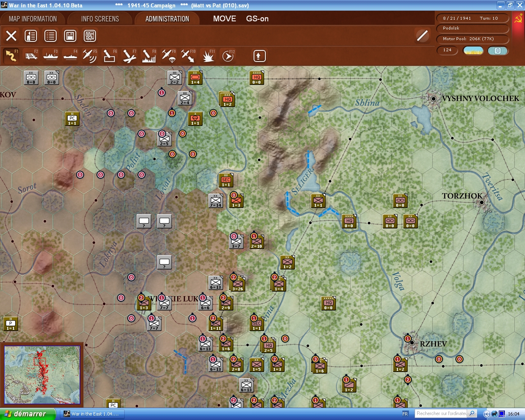Click the Torzhok city marker
This screenshot has height=420, width=525.
(x=482, y=202)
